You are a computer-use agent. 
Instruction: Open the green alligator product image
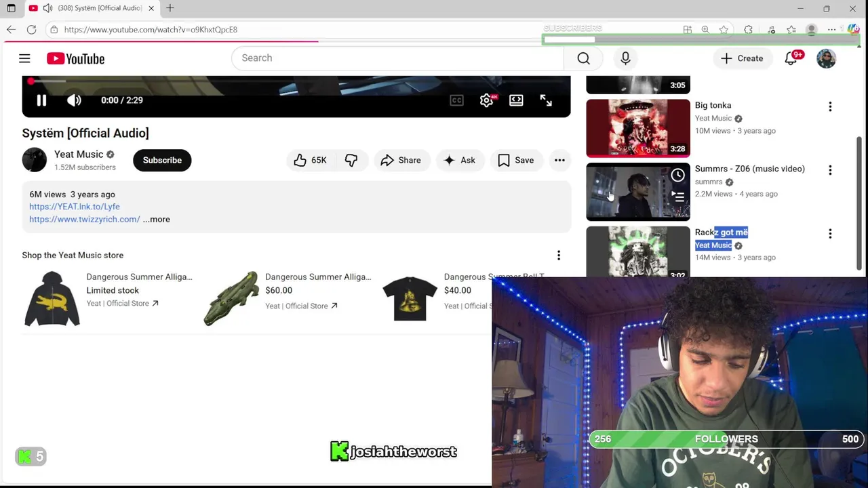(x=231, y=299)
